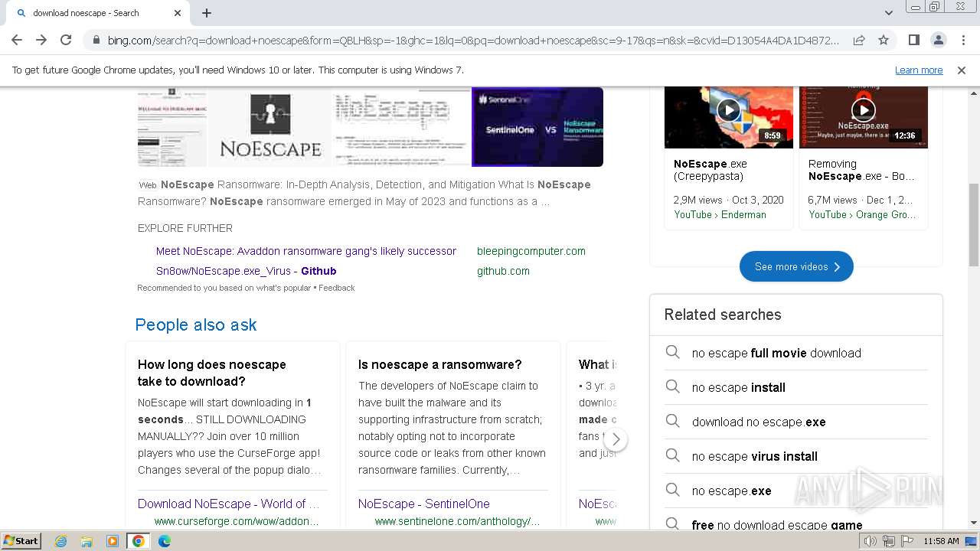Open Chrome side panel
The image size is (980, 551).
[x=913, y=40]
